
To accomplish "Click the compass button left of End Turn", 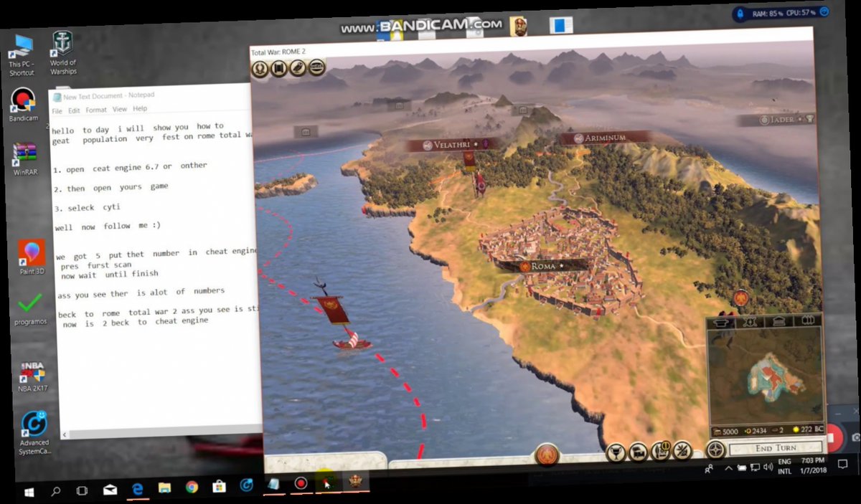I will pyautogui.click(x=715, y=450).
